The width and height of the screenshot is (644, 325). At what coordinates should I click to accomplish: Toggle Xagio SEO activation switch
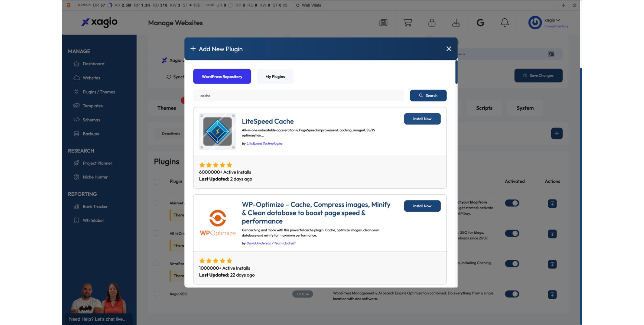[x=512, y=294]
